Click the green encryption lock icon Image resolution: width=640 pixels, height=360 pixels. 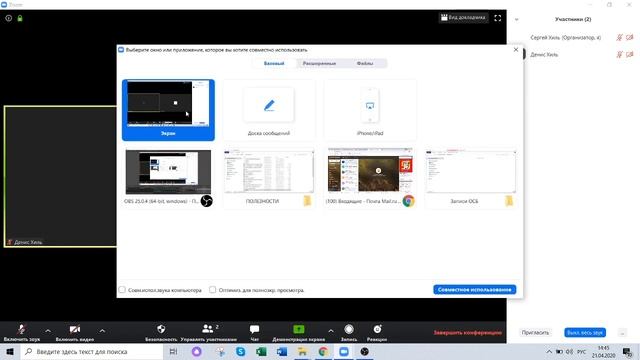20,18
